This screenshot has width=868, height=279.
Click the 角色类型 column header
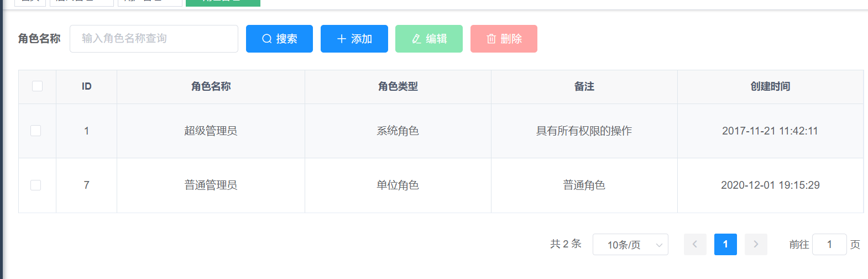point(398,86)
